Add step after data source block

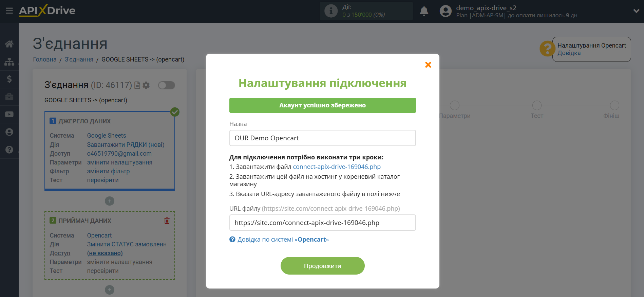pos(110,201)
